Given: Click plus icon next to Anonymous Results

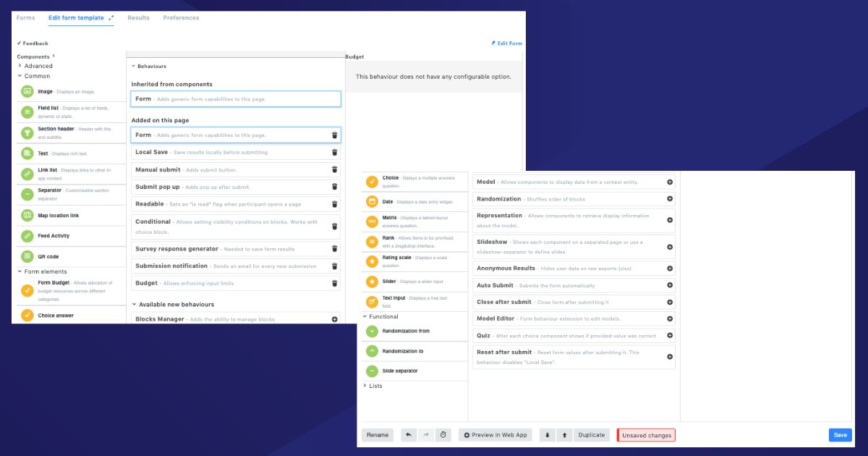Looking at the screenshot, I should (x=670, y=269).
